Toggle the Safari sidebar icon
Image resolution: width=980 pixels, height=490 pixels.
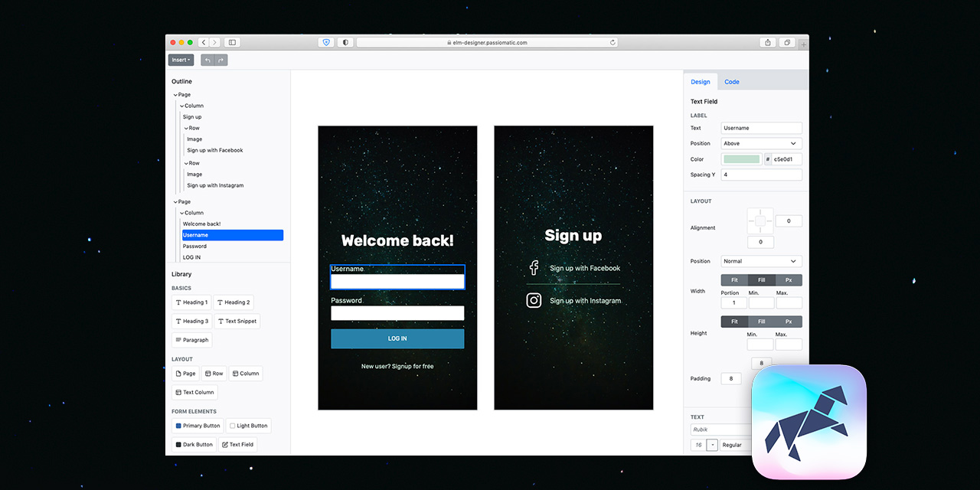click(233, 43)
